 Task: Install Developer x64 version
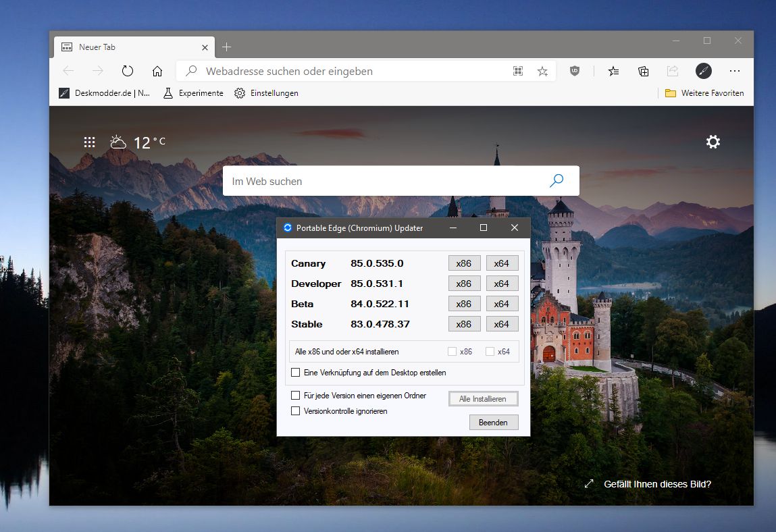click(502, 284)
